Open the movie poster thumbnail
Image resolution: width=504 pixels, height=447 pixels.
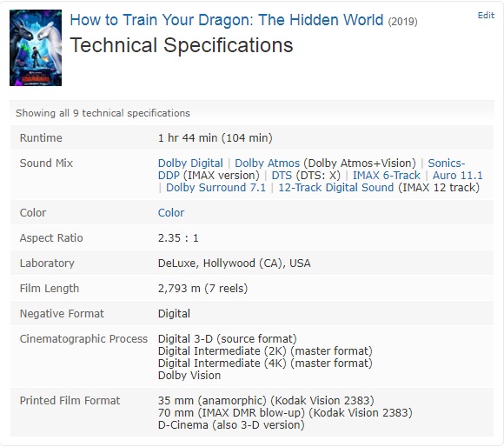[36, 48]
